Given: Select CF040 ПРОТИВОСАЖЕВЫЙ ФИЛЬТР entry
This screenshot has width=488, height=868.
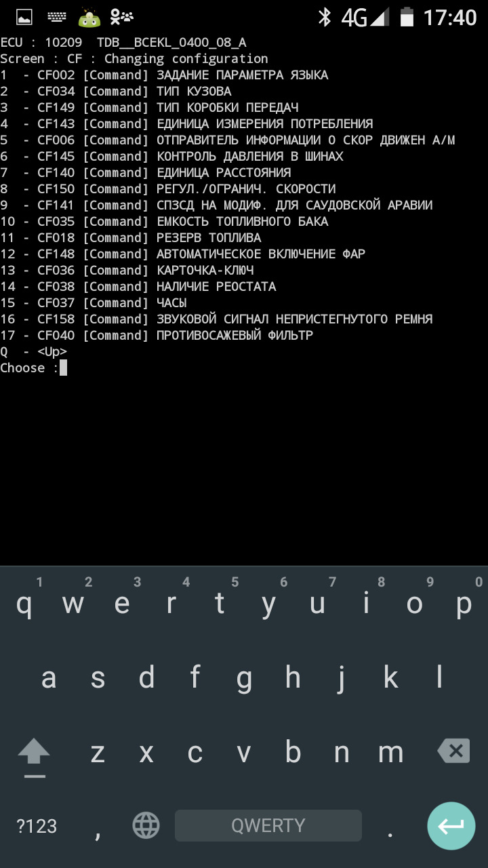Looking at the screenshot, I should (x=157, y=336).
